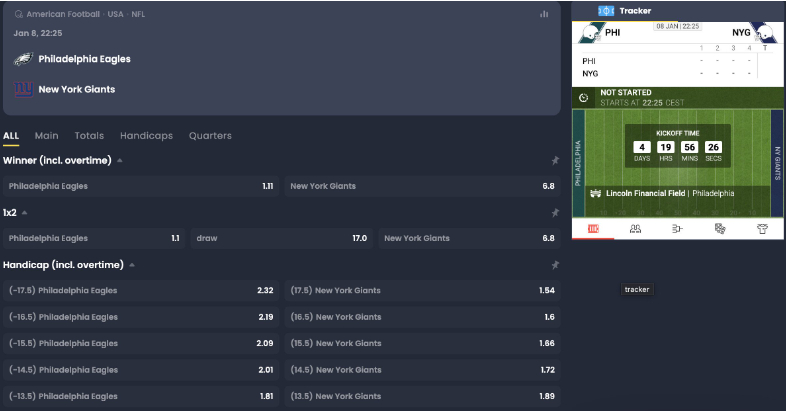786x412 pixels.
Task: Open the tracker pitch view icon
Action: coord(593,229)
